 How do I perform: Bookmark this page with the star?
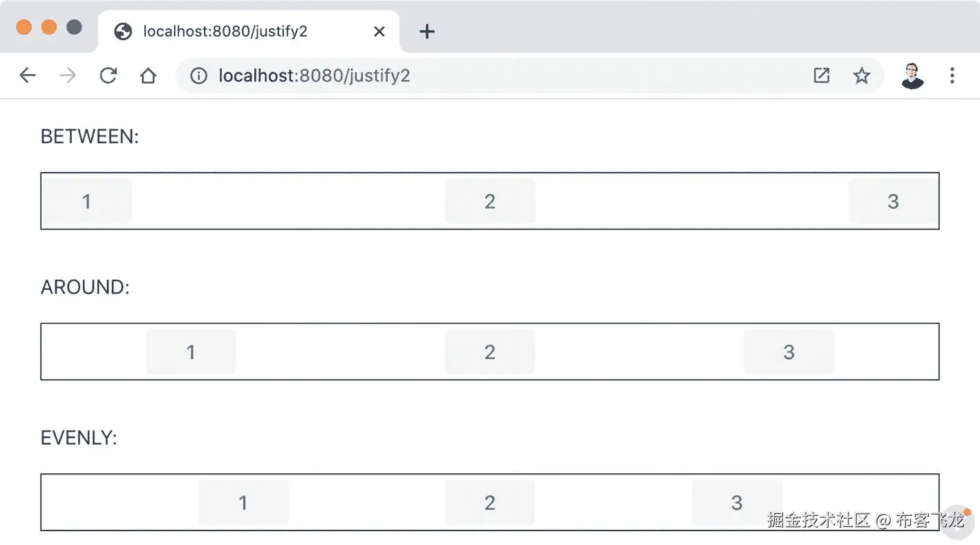861,75
